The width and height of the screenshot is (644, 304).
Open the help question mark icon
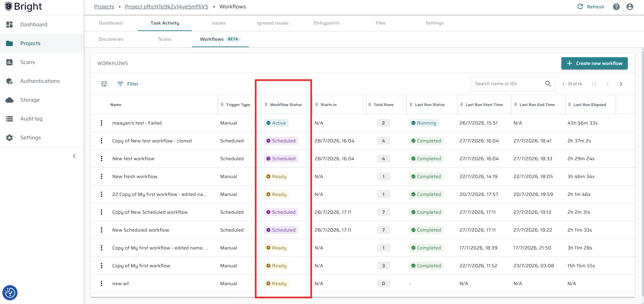click(616, 7)
